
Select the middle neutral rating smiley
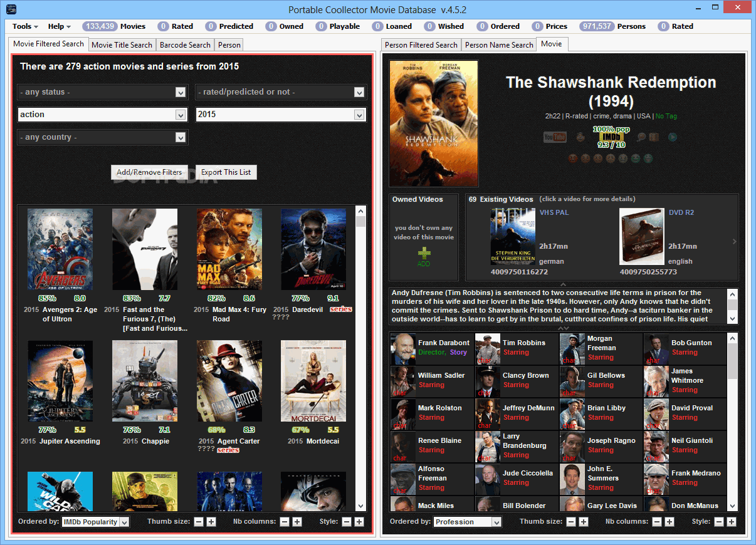click(610, 158)
